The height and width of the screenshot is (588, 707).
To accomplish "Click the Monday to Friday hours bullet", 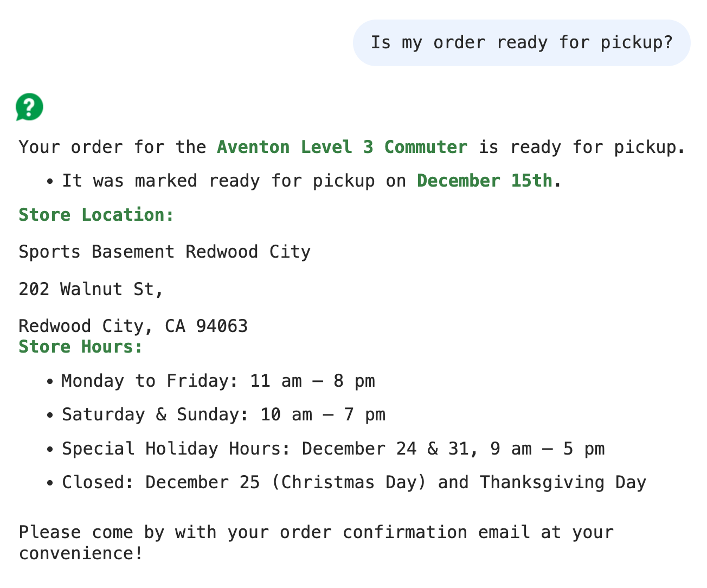I will [x=218, y=381].
